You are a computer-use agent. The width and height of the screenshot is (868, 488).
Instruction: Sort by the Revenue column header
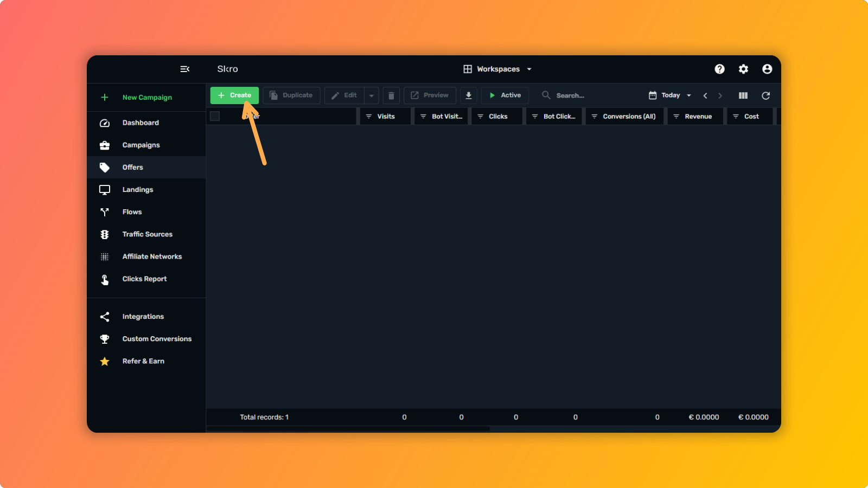[695, 117]
